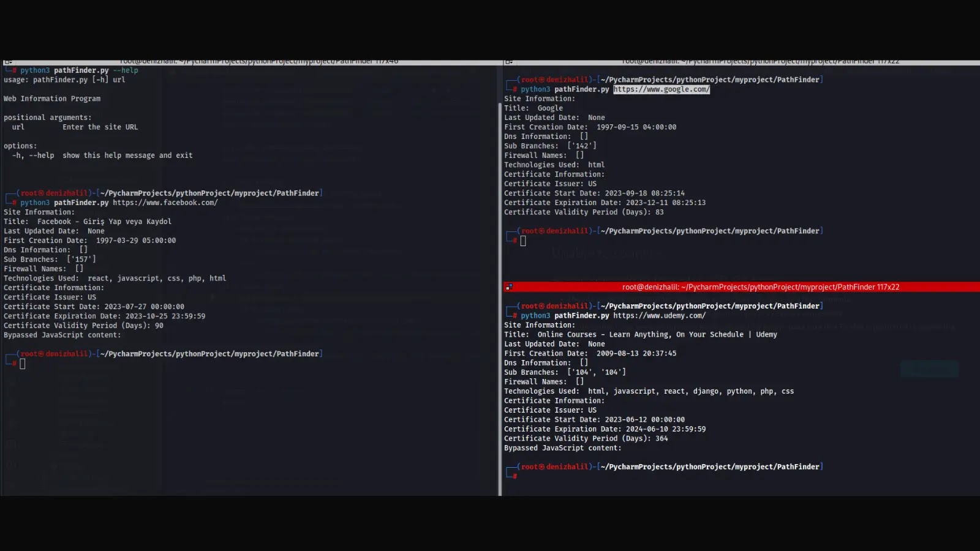
Task: Click 'Certificate Start Date: 2023-07-27 00:00:00'
Action: [94, 307]
